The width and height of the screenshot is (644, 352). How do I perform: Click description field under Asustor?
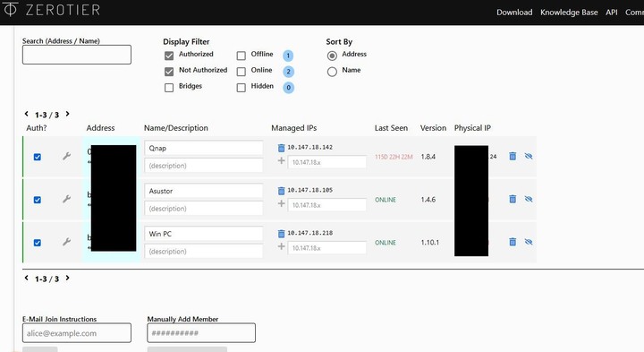point(203,209)
